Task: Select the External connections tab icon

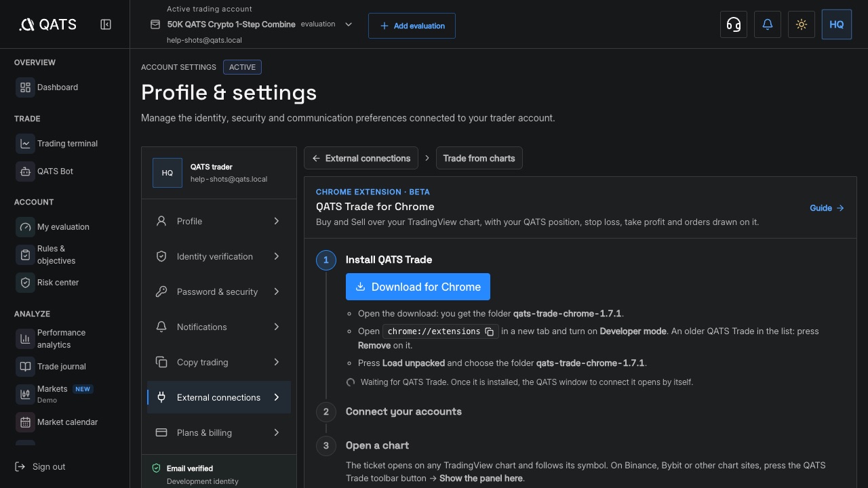Action: (x=161, y=397)
